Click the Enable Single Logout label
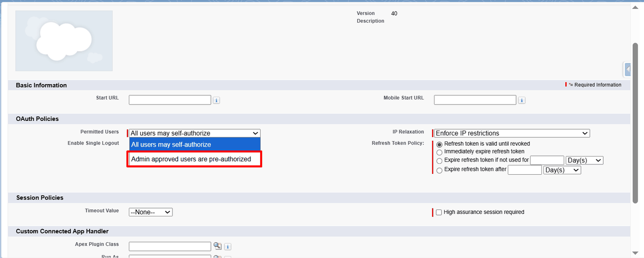This screenshot has height=258, width=644. tap(93, 143)
